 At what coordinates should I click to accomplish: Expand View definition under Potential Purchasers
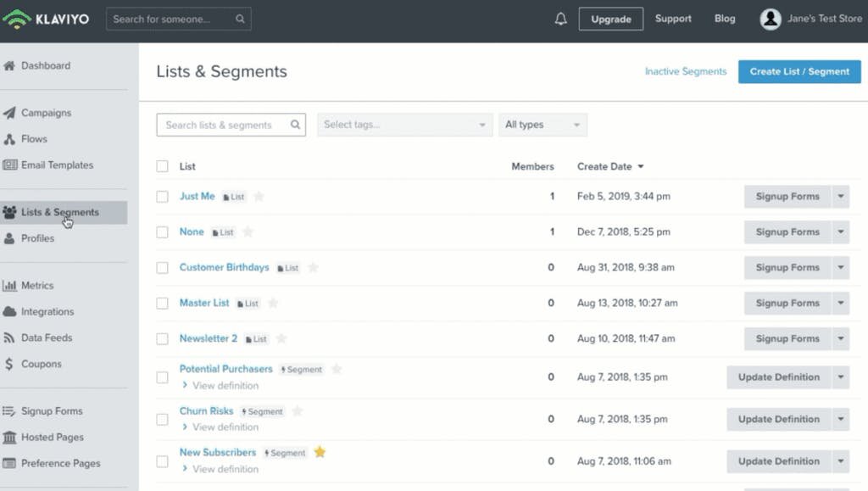coord(220,385)
